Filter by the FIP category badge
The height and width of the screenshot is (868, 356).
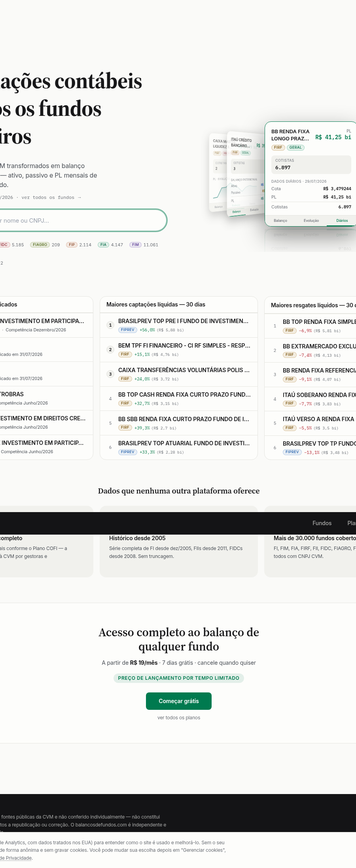point(72,245)
